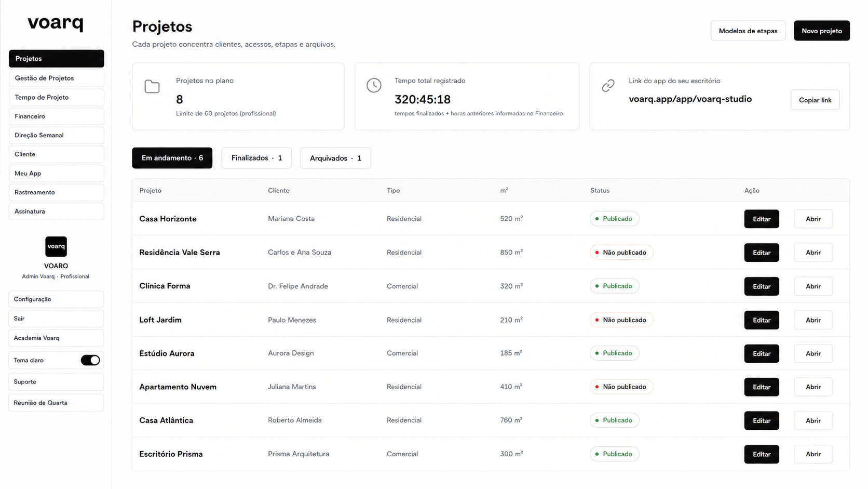Edit the Casa Horizonte project
868x489 pixels.
(762, 219)
